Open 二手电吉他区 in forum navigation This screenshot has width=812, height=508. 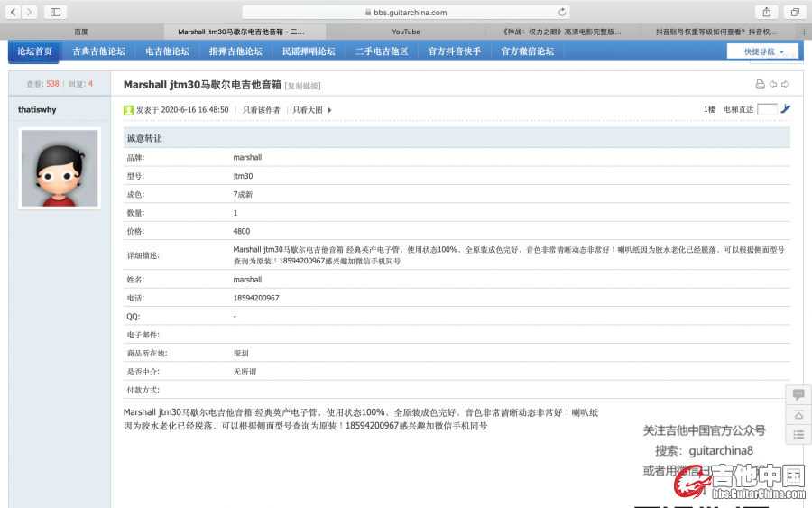pos(382,51)
